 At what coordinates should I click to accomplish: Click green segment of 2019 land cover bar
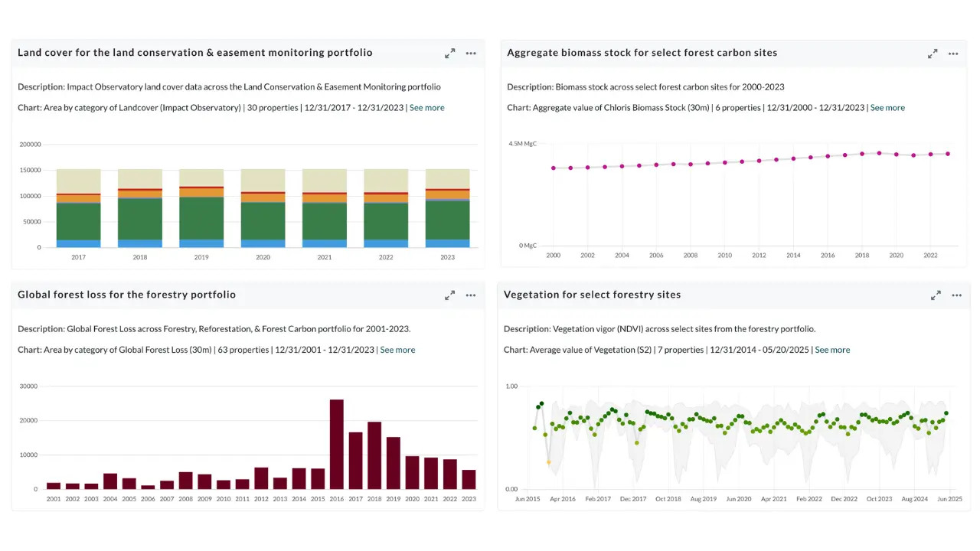click(x=201, y=218)
